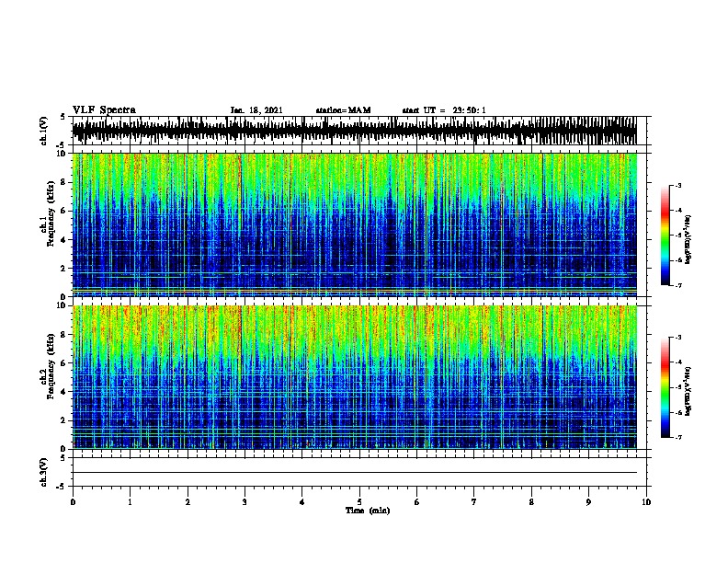Image resolution: width=728 pixels, height=563 pixels.
Task: Click the "10" kHz tick on ch.2 frequency axis
Action: (62, 305)
